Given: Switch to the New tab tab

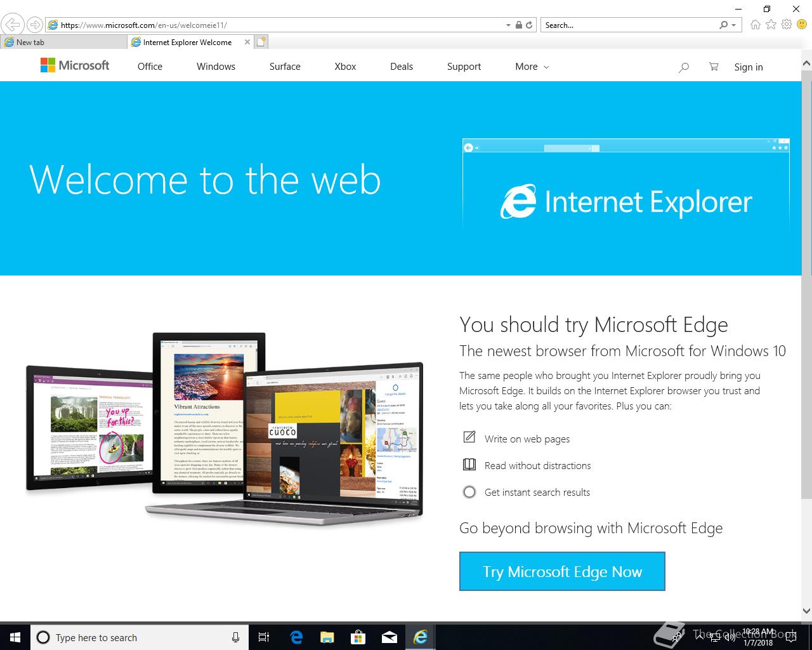Looking at the screenshot, I should [63, 42].
